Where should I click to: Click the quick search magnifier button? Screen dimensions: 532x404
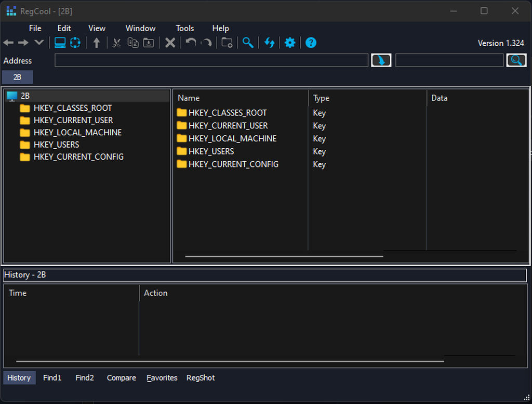click(516, 60)
